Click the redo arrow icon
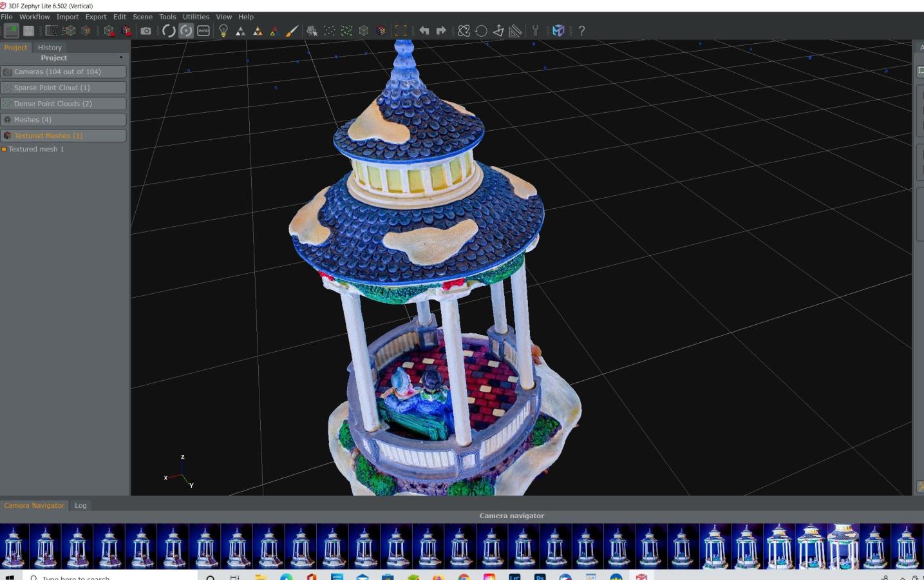This screenshot has width=924, height=580. click(x=441, y=30)
